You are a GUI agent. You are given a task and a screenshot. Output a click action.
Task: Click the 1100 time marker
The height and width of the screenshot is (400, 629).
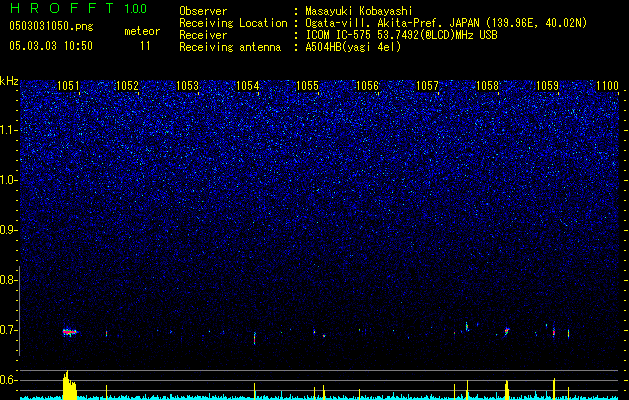click(x=607, y=86)
